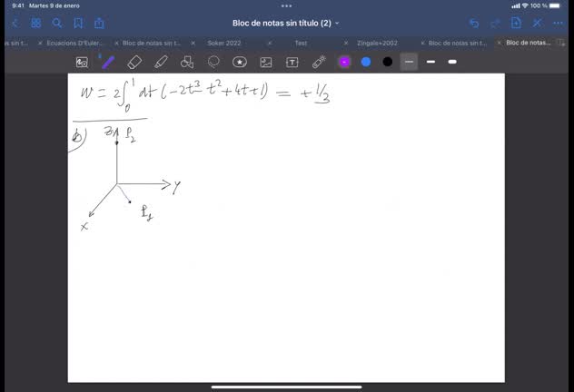Screen dimensions: 574x392
Task: Tap the clock showing 9:41
Action: pyautogui.click(x=18, y=5)
